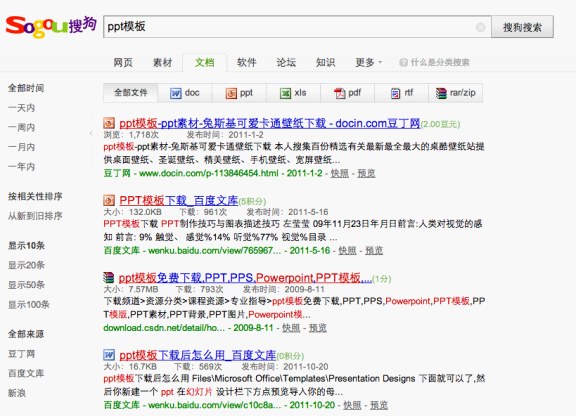This screenshot has width=577, height=417.
Task: Open the docin.com豆丁网 result title
Action: coord(270,123)
